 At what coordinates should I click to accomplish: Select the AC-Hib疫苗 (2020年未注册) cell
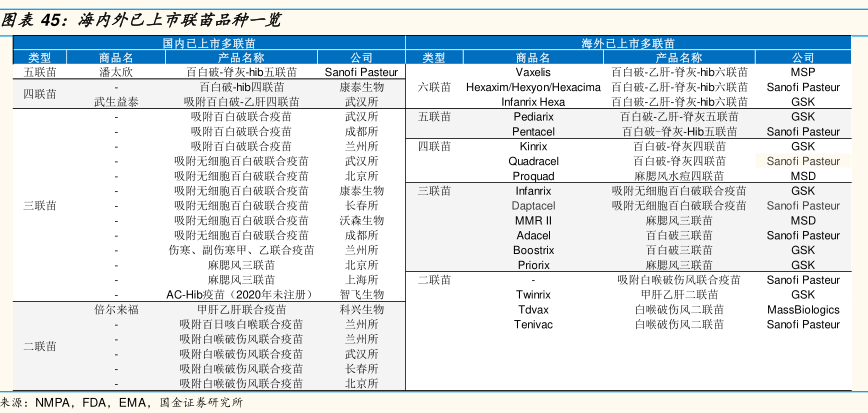pyautogui.click(x=241, y=295)
